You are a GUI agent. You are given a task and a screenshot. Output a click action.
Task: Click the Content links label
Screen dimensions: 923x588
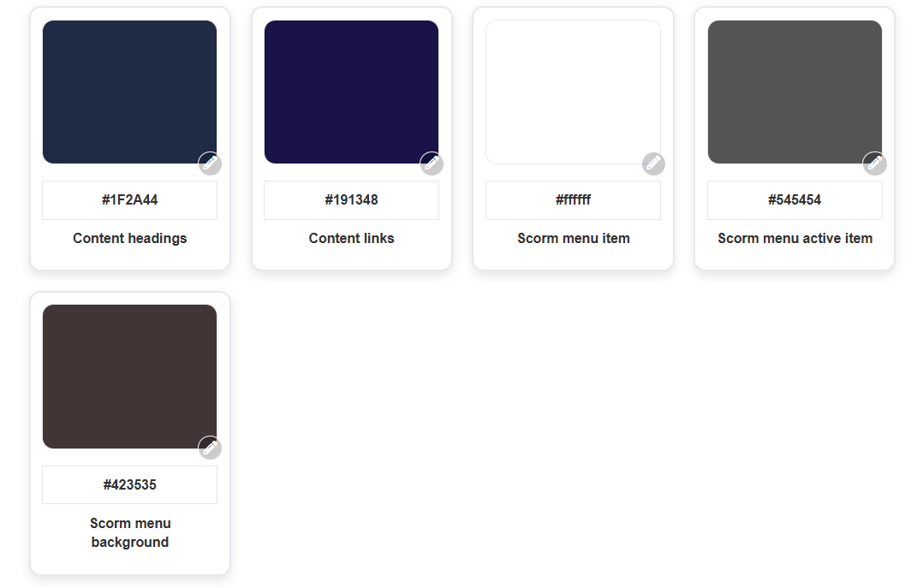351,239
